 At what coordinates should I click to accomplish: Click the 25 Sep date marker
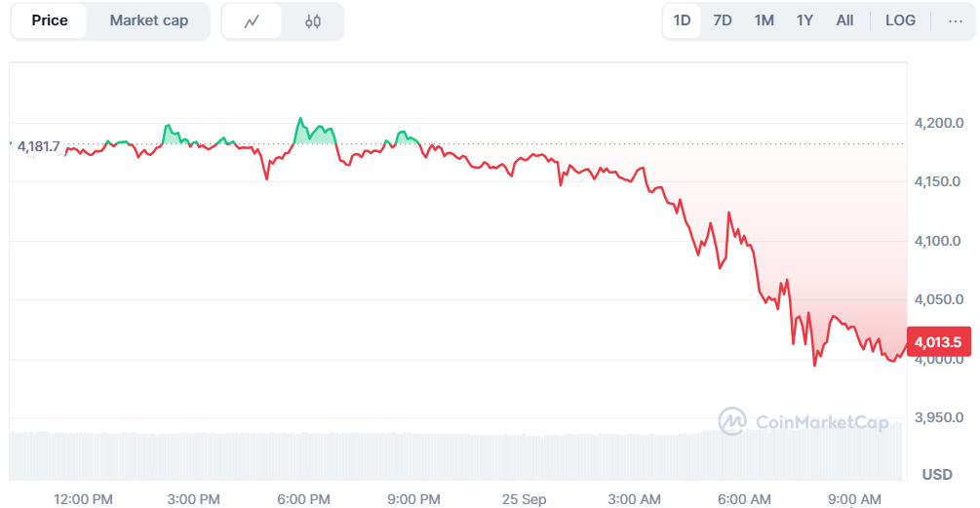click(x=525, y=499)
